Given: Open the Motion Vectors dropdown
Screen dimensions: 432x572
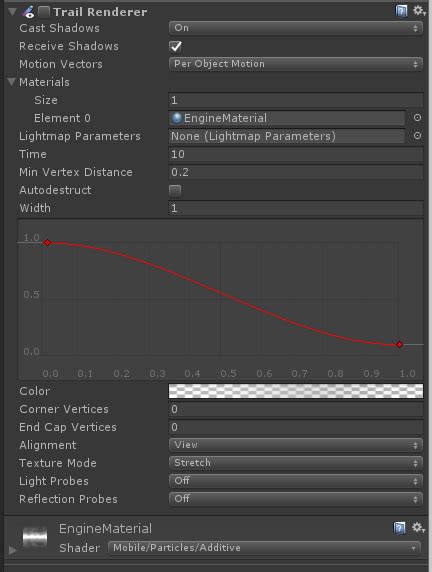Looking at the screenshot, I should 296,64.
